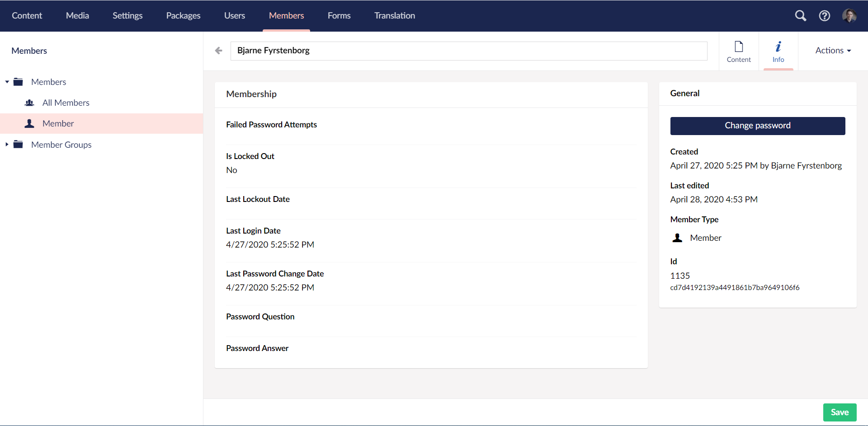
Task: Open the Actions dropdown
Action: point(833,50)
